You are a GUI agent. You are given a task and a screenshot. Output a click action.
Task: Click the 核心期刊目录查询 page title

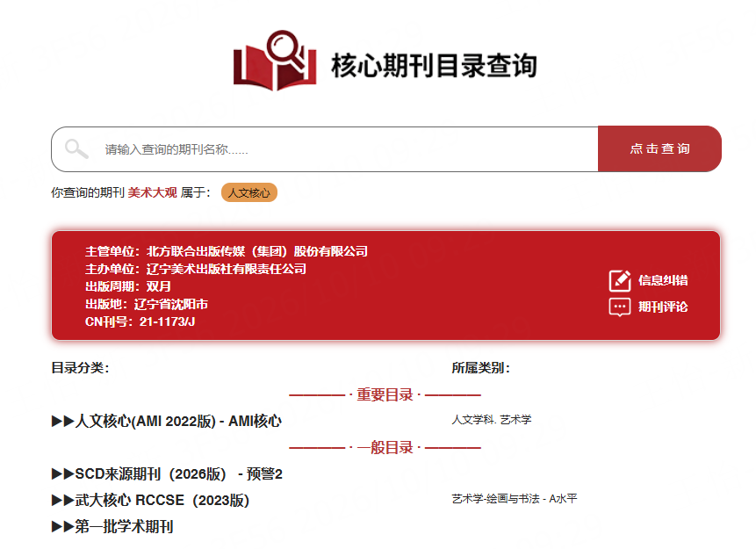pyautogui.click(x=434, y=66)
